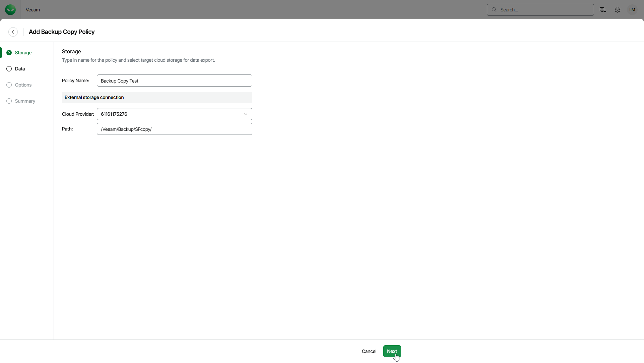Screen dimensions: 644x363
Task: Click the Add Backup Copy Policy title
Action: point(62,32)
